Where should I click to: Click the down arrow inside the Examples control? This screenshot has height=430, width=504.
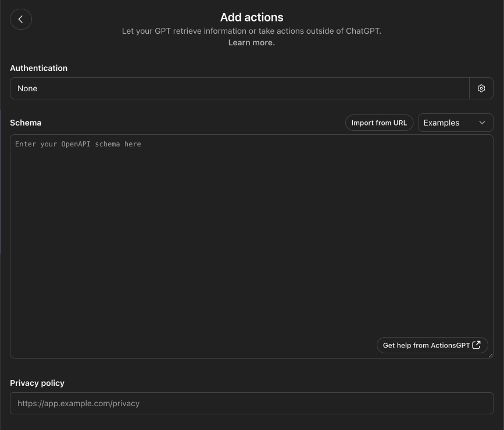click(x=482, y=123)
